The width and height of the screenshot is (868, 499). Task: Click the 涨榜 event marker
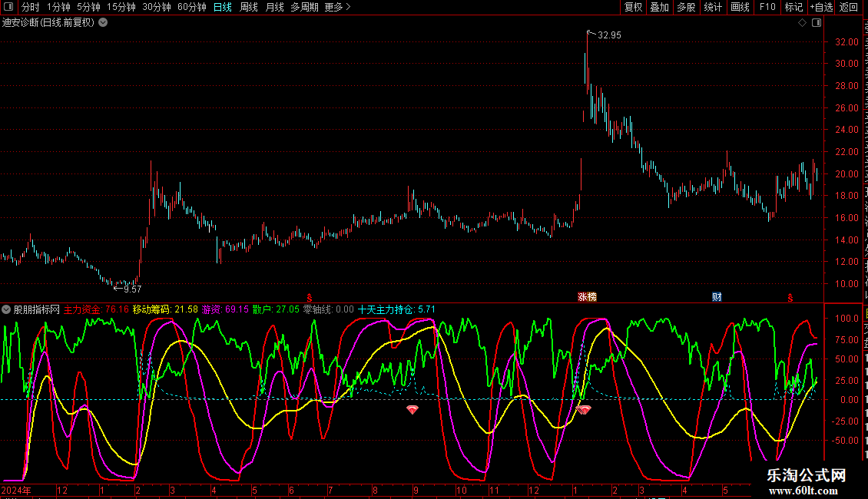click(588, 297)
